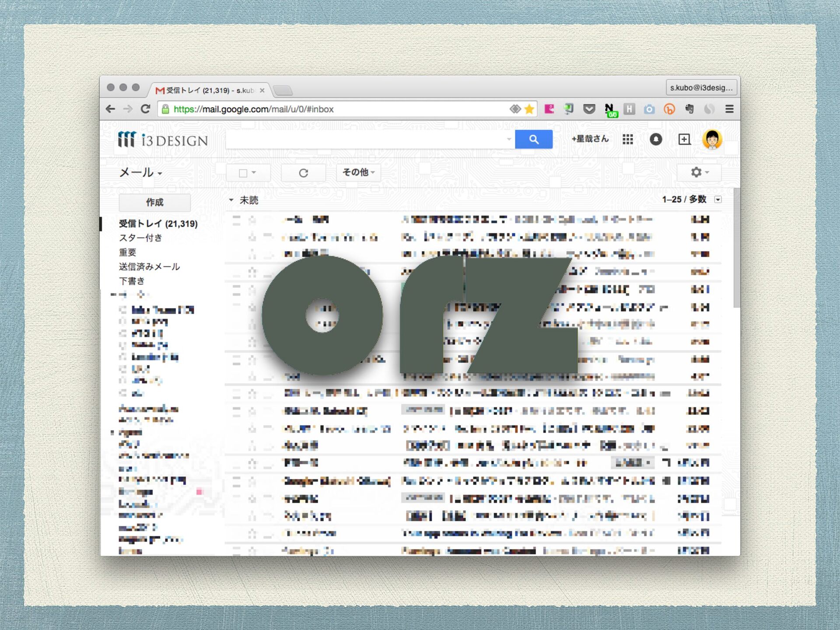The image size is (840, 630).
Task: Expand the メール dropdown switcher
Action: coord(141,173)
